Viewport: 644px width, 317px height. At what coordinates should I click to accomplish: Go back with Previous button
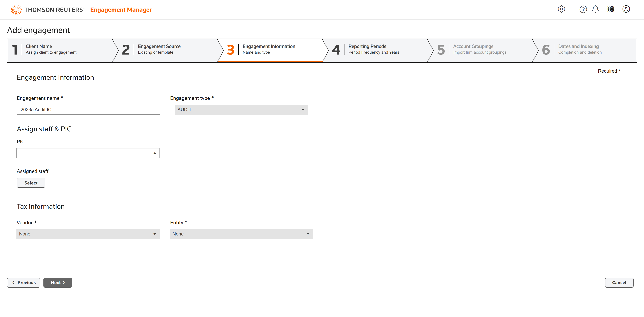click(x=23, y=282)
